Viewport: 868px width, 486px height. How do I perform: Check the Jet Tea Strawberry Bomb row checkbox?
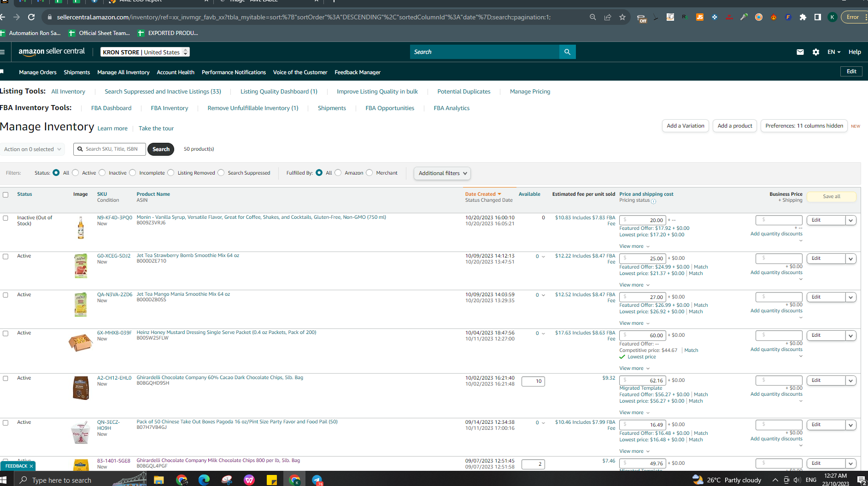(x=6, y=257)
